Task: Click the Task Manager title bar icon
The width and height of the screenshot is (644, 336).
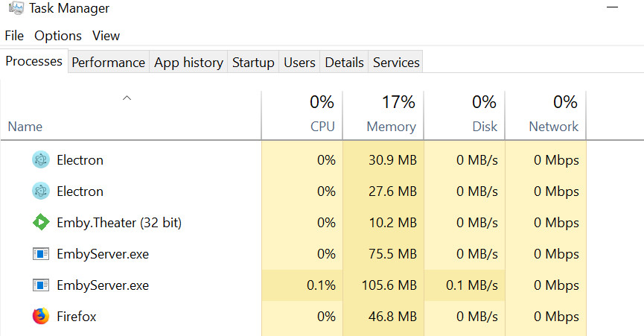Action: tap(14, 9)
